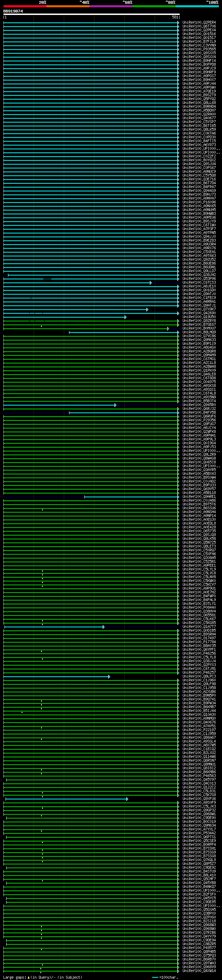
Task: Open hit UniRef100_Q01516
Action: (x=199, y=34)
